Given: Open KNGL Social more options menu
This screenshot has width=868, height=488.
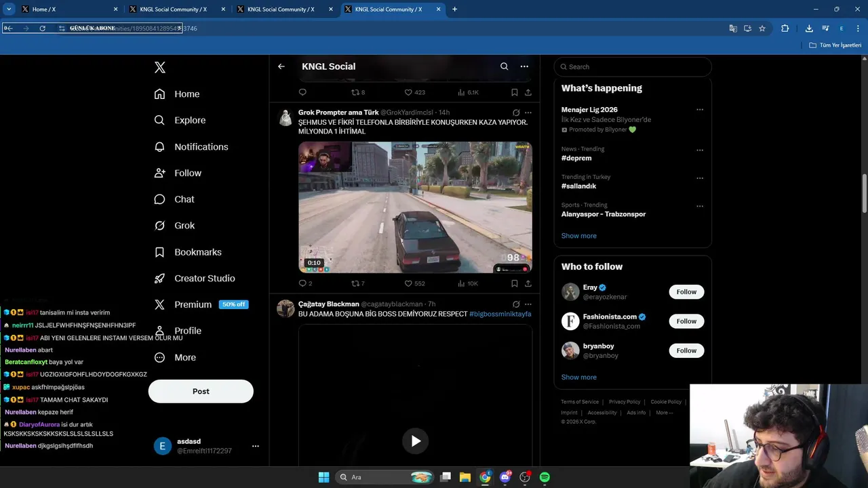Looking at the screenshot, I should click(524, 66).
